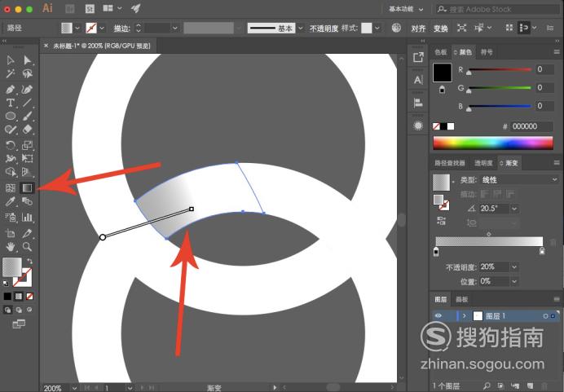Switch to 路径查找器 pathfinder tab

[450, 163]
